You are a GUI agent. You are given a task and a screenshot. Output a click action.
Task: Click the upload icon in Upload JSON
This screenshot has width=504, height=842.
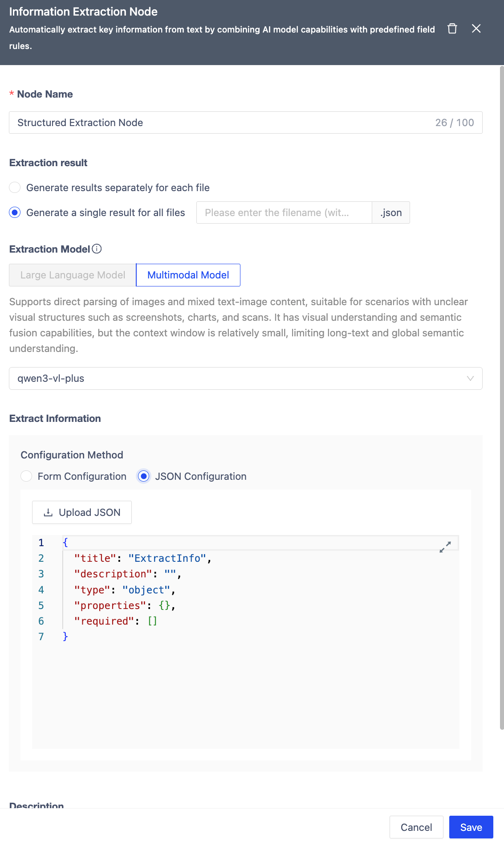(x=48, y=512)
